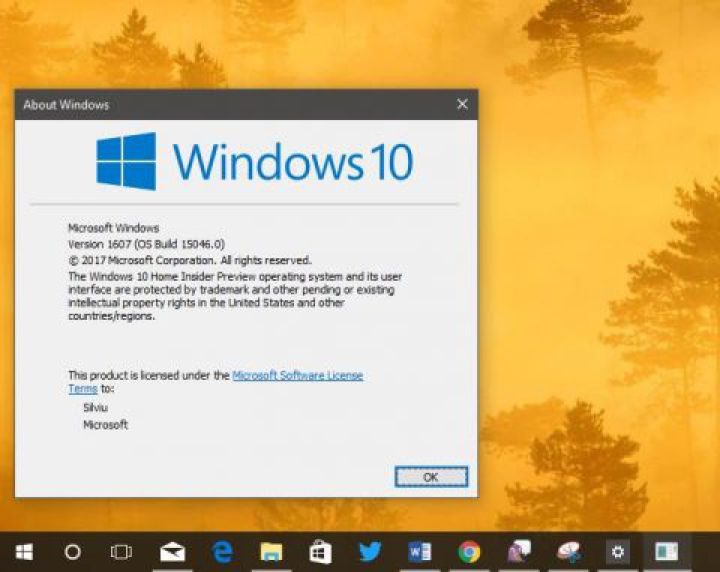
Task: Open the Paint palette icon in taskbar
Action: [568, 551]
